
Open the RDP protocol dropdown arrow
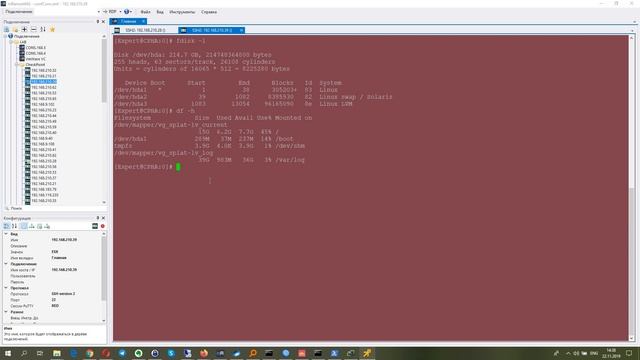click(120, 12)
